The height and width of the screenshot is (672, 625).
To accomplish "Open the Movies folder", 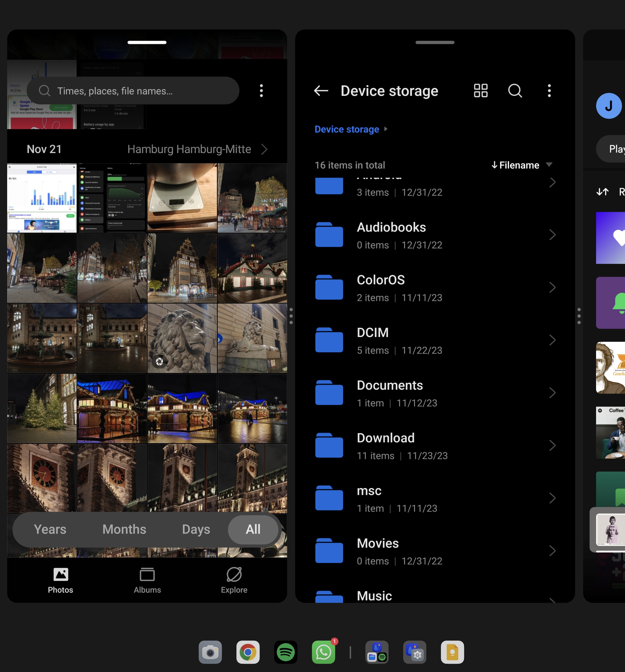I will (x=435, y=552).
